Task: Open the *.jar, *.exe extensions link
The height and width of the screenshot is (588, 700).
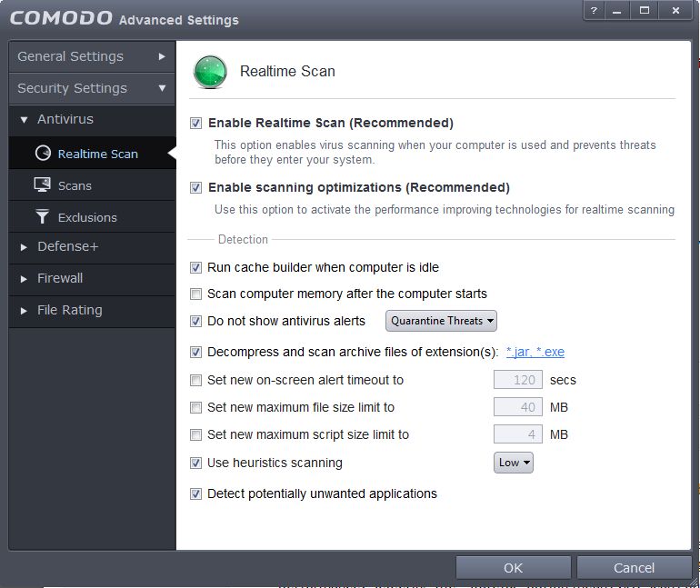Action: [535, 352]
